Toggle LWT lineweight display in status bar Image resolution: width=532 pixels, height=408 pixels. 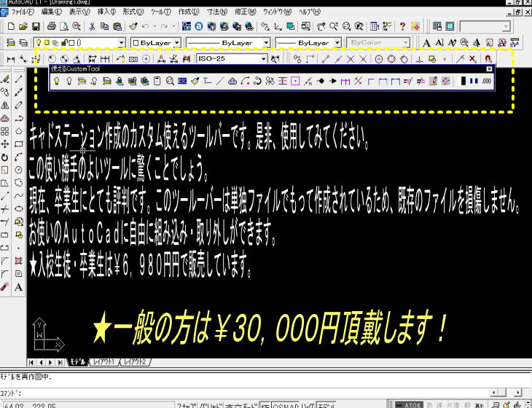click(x=308, y=406)
